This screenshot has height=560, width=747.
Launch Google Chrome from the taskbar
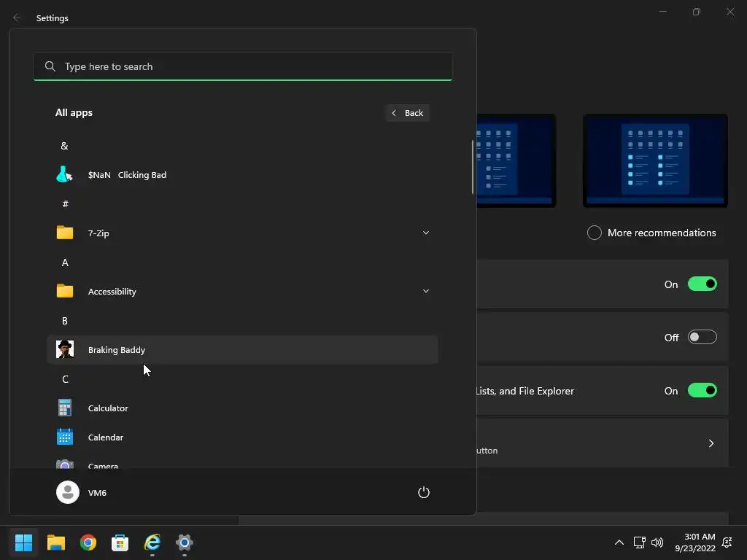point(88,542)
